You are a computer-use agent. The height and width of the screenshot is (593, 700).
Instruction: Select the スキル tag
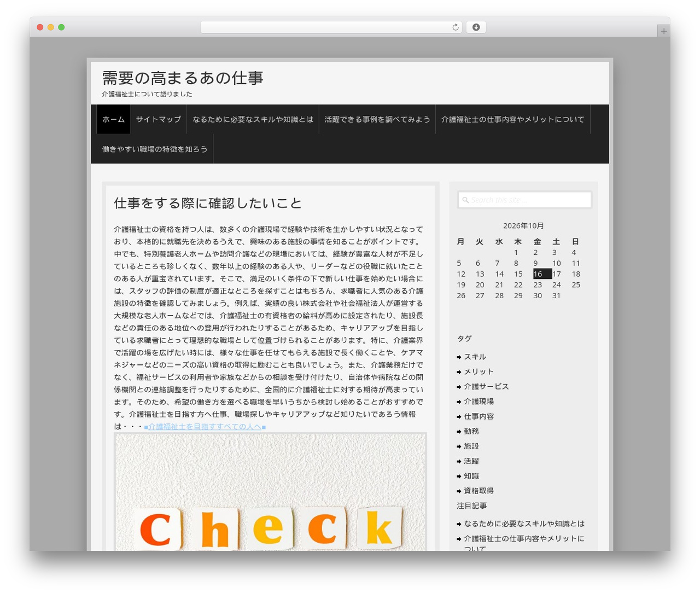tap(475, 357)
